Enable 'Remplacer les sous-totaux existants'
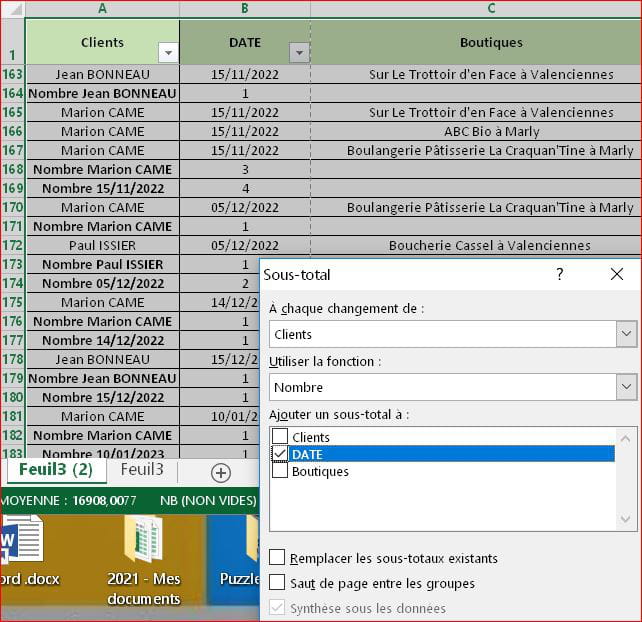The height and width of the screenshot is (622, 642). click(277, 558)
